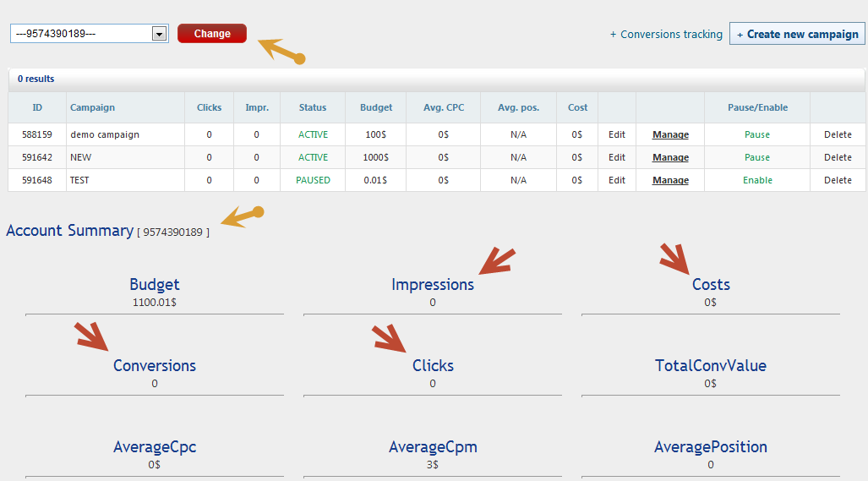Open Manage for the NEW campaign
This screenshot has width=868, height=481.
tap(670, 157)
